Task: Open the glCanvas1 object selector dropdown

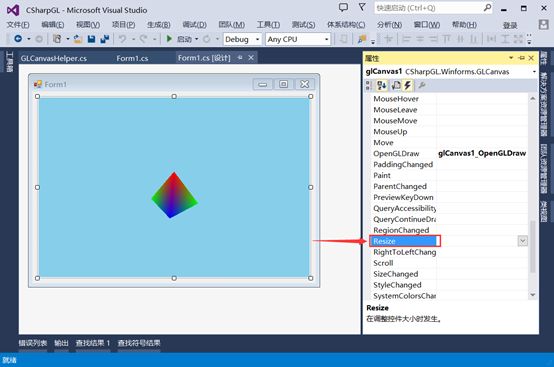Action: tap(534, 72)
